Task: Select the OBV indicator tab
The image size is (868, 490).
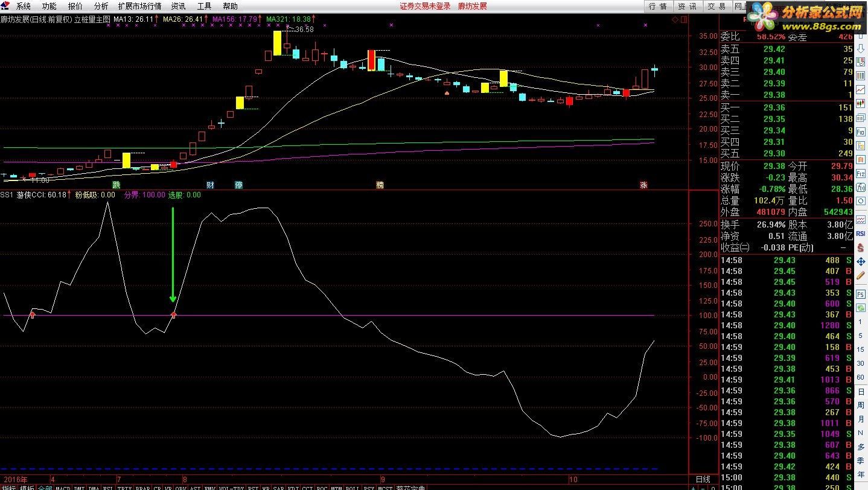Action: pos(180,486)
